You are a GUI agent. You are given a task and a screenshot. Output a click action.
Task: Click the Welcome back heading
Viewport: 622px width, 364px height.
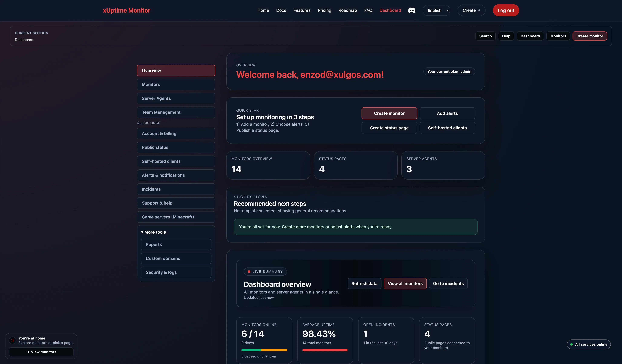click(310, 75)
